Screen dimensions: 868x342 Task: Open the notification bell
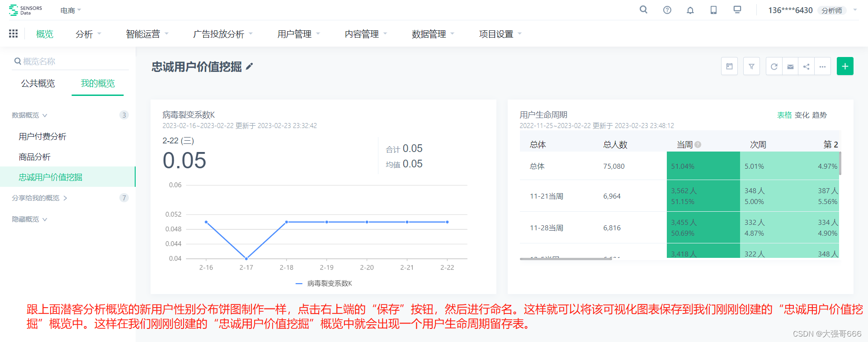tap(690, 10)
